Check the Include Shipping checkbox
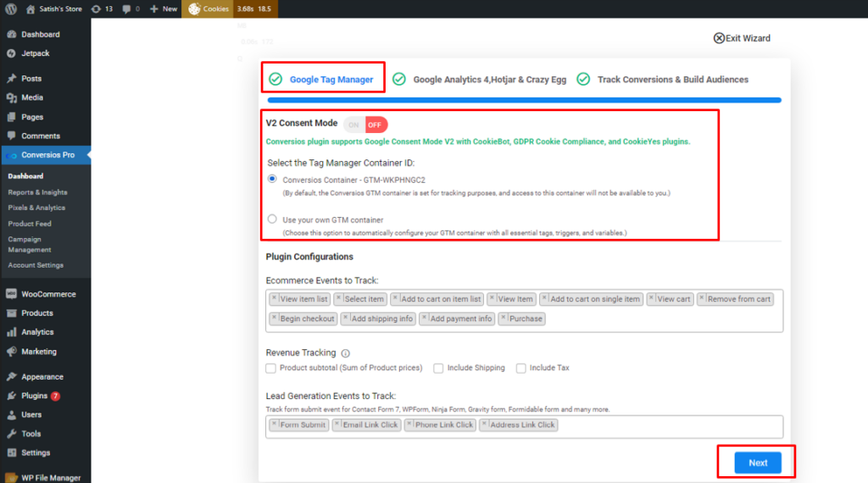This screenshot has width=868, height=483. point(438,368)
